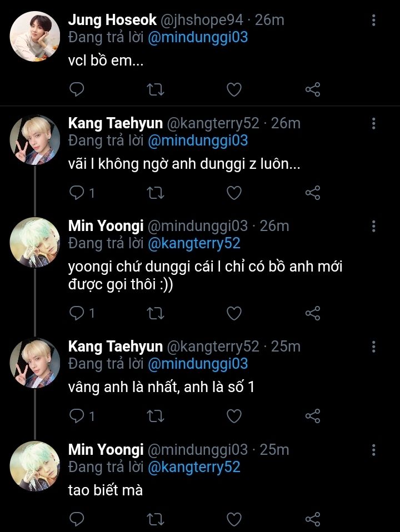Image resolution: width=400 pixels, height=532 pixels.
Task: Reply to Jung Hoseok's tweet
Action: coord(77,89)
